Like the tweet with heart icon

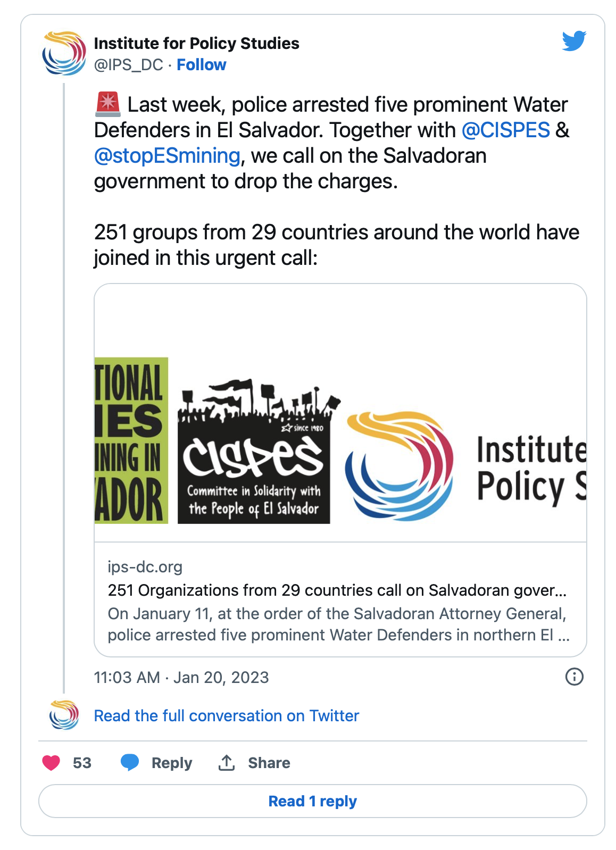click(52, 763)
